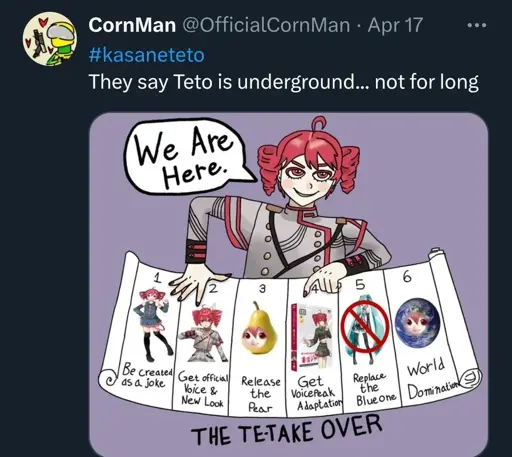Screen dimensions: 512x457
Task: Click the tweet text about Teto underground
Action: 284,82
